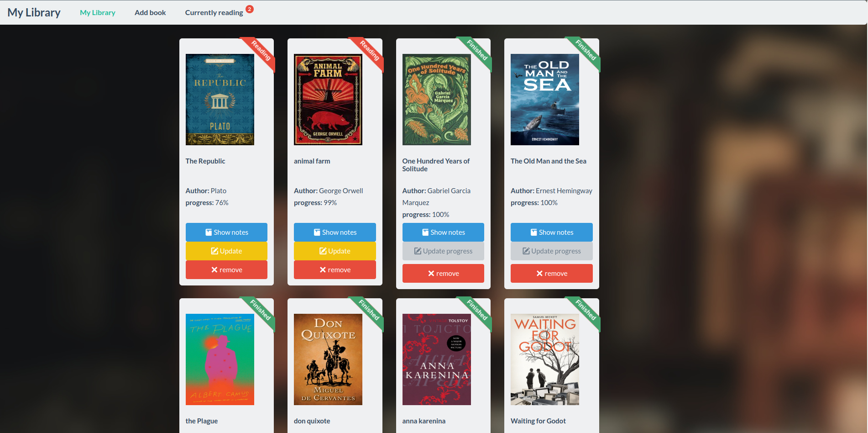Click 'Author: George Orwell' text

pyautogui.click(x=329, y=191)
